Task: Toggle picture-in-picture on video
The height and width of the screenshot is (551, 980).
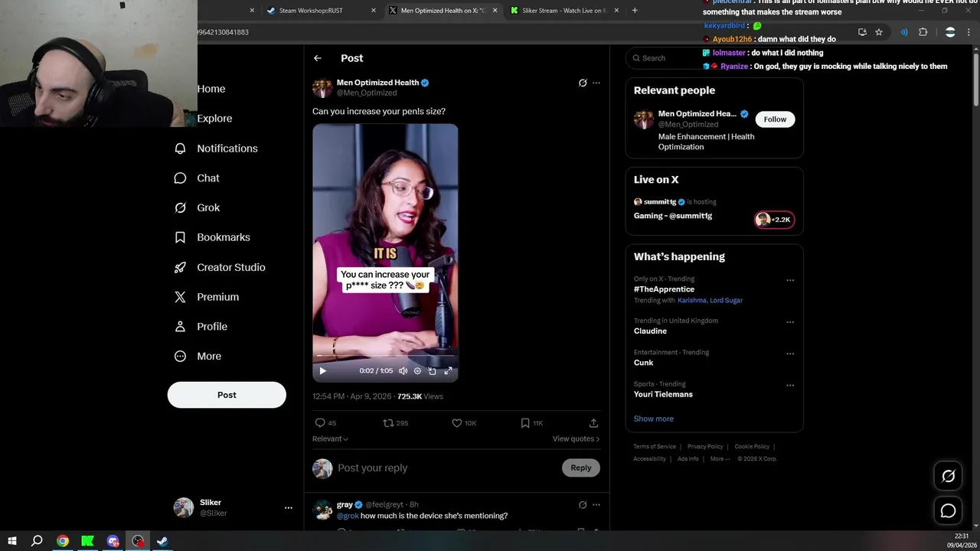Action: click(433, 371)
